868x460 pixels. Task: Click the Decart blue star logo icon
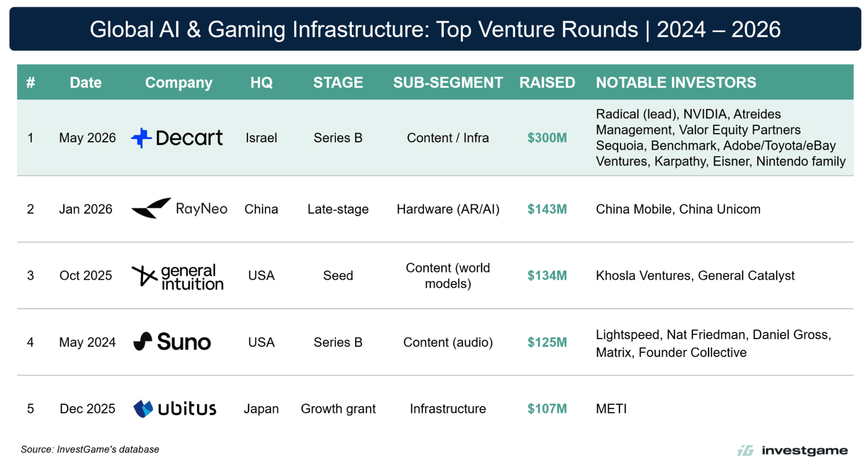pos(142,138)
